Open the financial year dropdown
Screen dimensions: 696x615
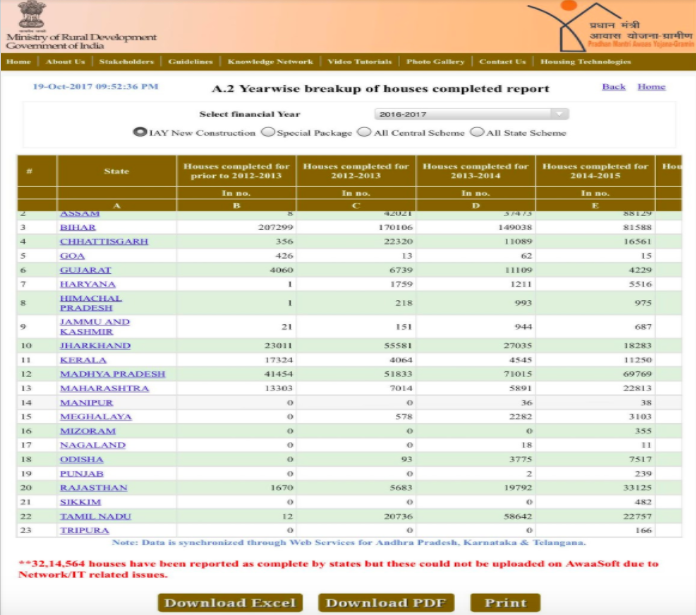tap(471, 115)
